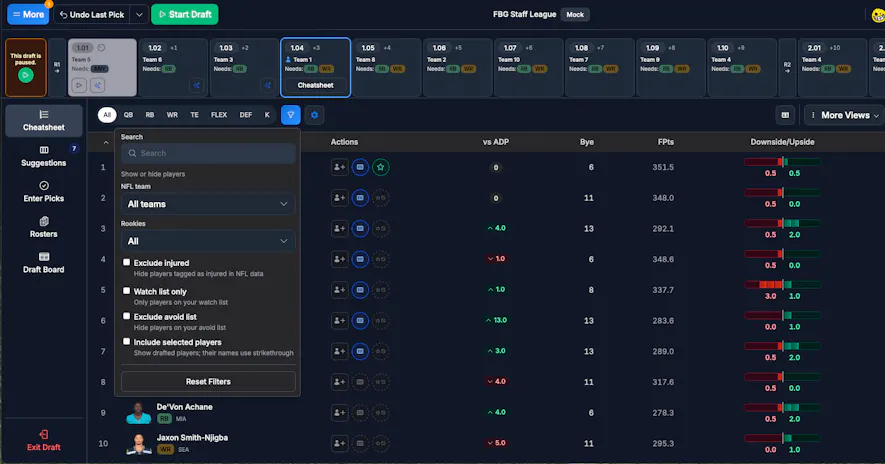
Task: Click the green star icon in rank 1 row
Action: pyautogui.click(x=380, y=167)
